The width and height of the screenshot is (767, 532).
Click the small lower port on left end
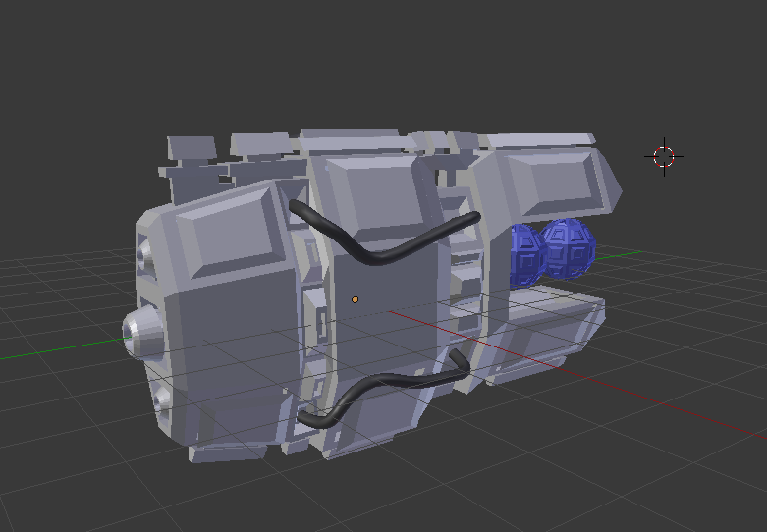point(161,399)
